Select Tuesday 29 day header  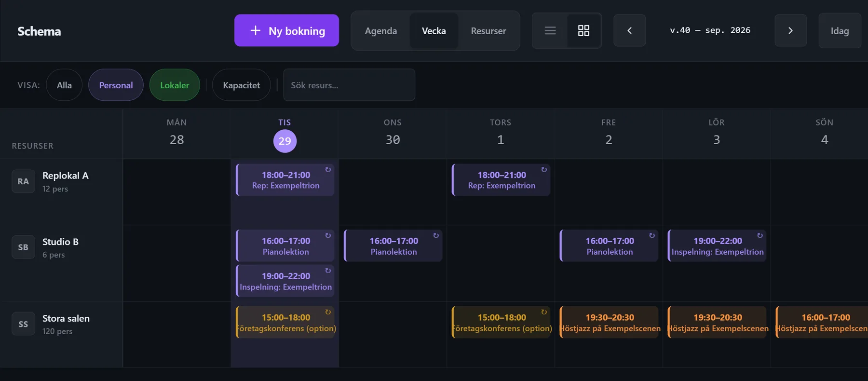[x=285, y=134]
